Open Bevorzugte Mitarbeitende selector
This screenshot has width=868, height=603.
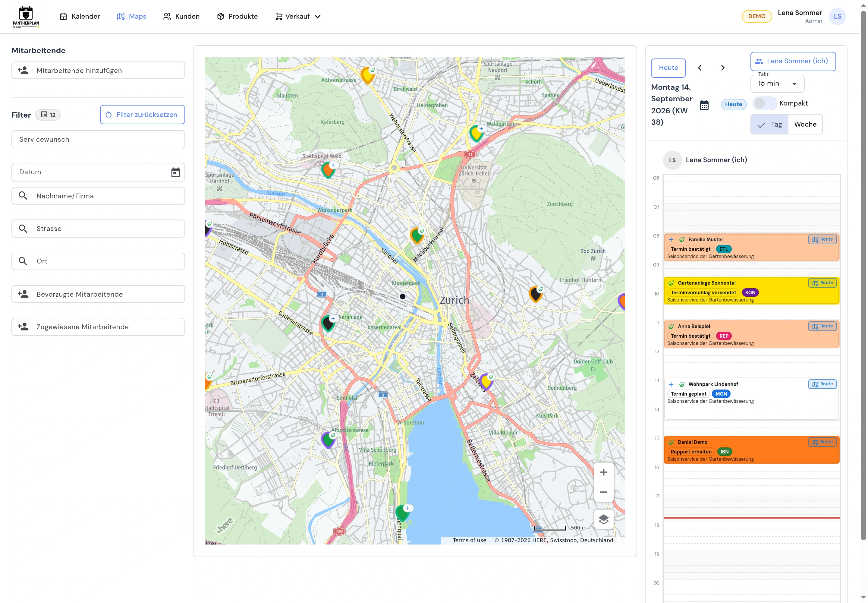(98, 294)
